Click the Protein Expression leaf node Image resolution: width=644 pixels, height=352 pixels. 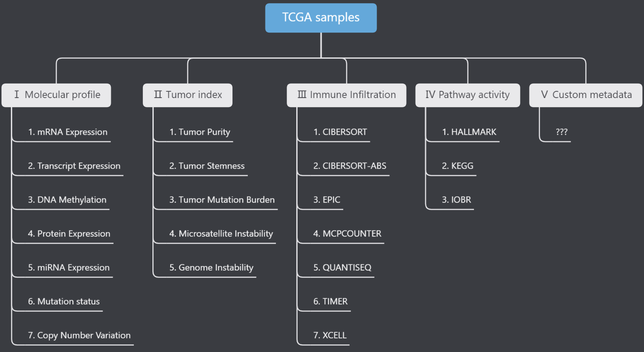[69, 234]
